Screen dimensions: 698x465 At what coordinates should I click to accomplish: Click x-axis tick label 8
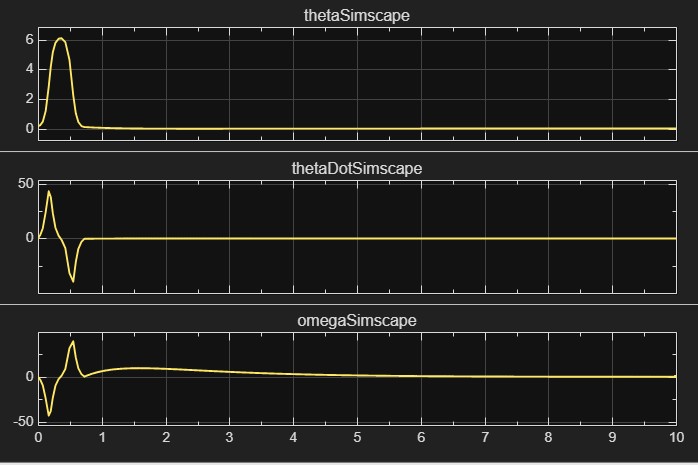pyautogui.click(x=548, y=437)
